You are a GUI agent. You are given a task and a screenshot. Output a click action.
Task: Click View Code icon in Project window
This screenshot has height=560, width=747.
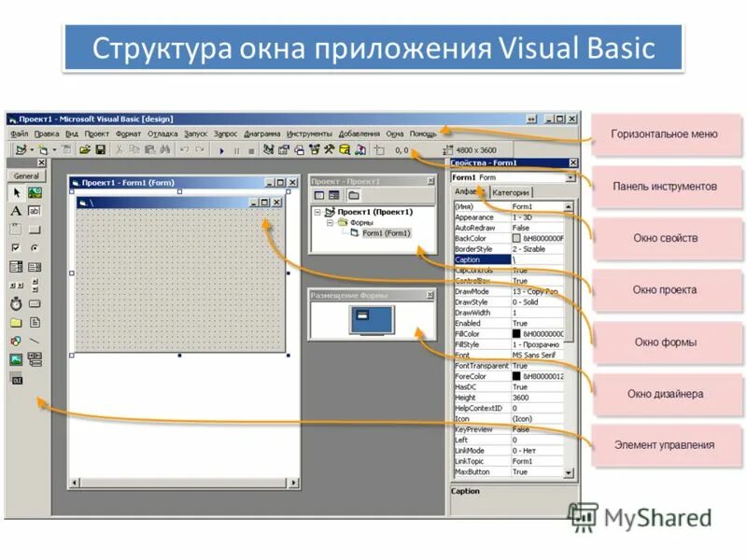[319, 195]
